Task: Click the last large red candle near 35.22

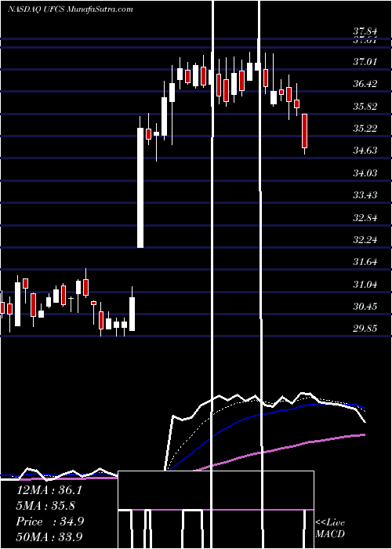Action: pos(304,131)
